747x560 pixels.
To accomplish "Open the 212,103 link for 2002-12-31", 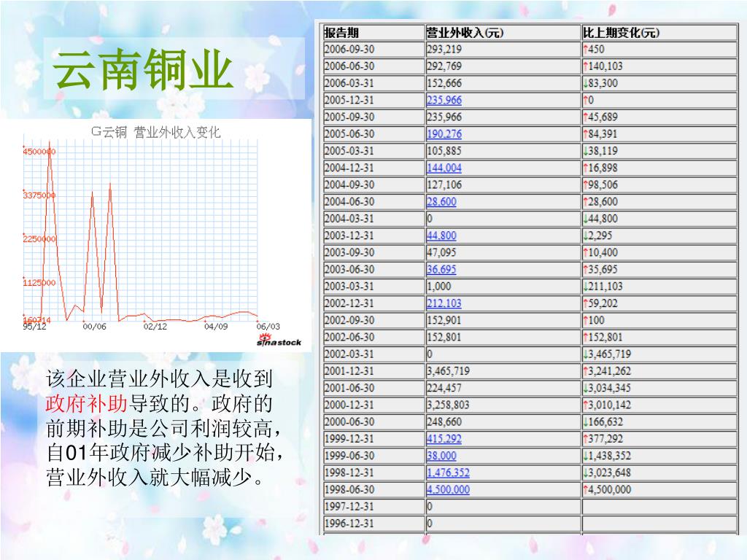I will (444, 303).
